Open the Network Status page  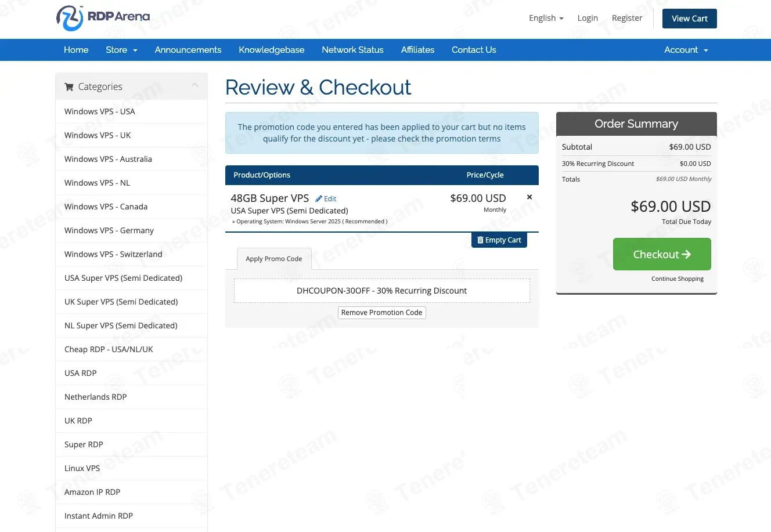pos(353,50)
